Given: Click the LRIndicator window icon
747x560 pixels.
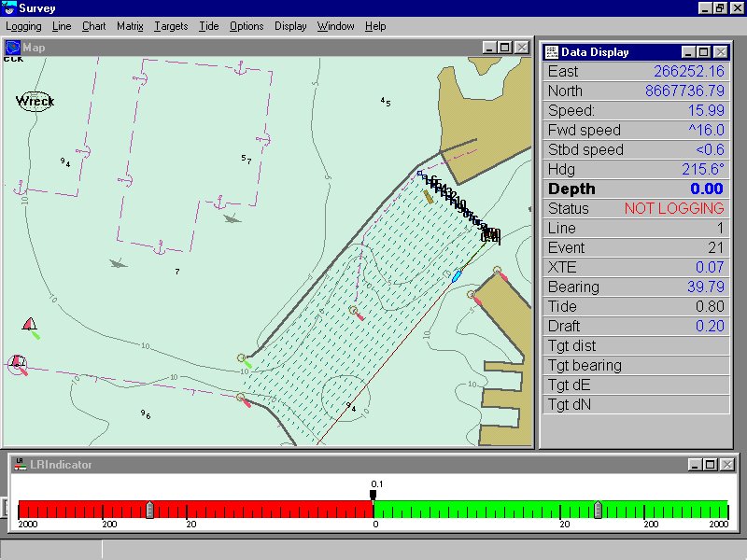Looking at the screenshot, I should point(19,464).
